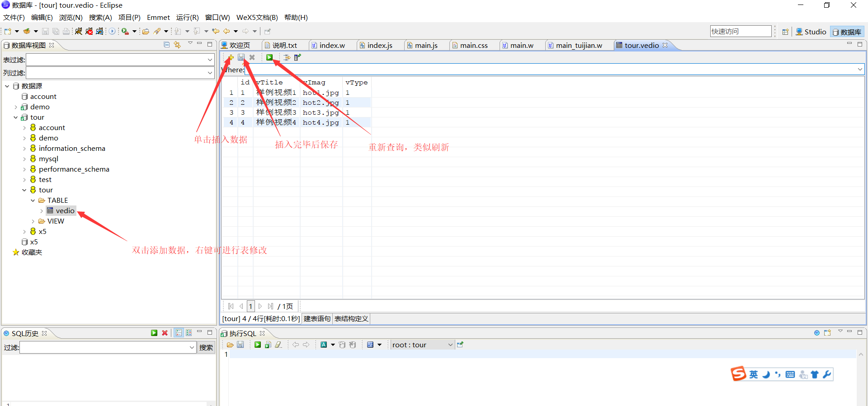This screenshot has width=868, height=406.
Task: Click the 'A' format icon in SQL toolbar
Action: [324, 345]
